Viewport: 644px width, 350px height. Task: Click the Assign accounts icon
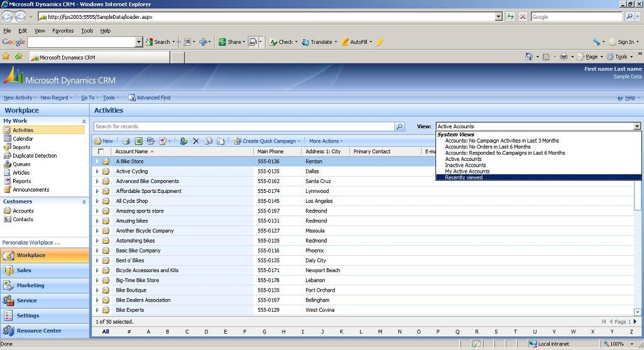coord(183,141)
